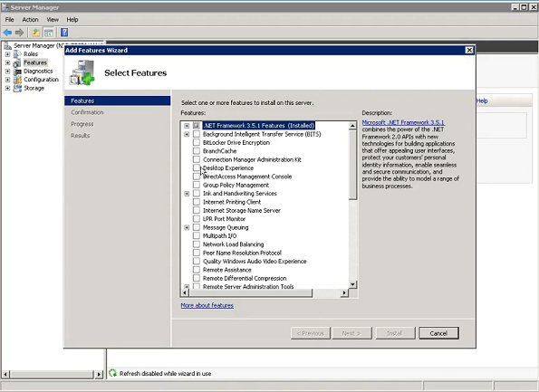The image size is (539, 392).
Task: Open Microsoft .NET Framework 3.5.1 description link
Action: (403, 122)
